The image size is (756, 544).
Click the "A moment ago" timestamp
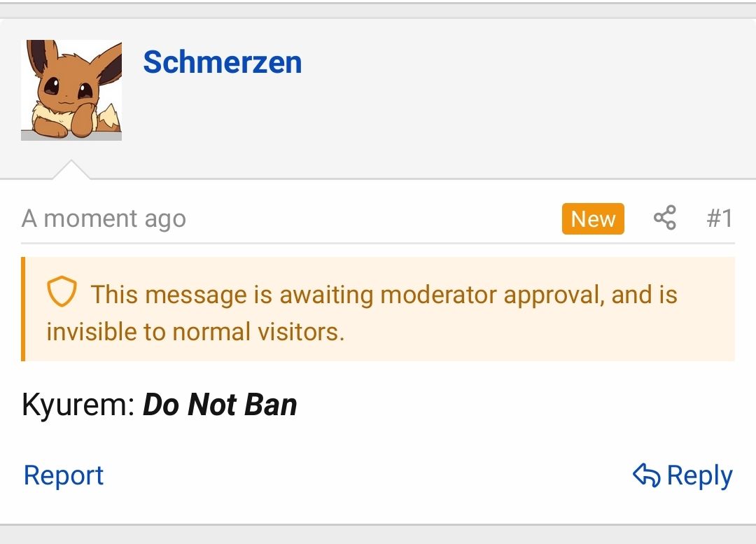pyautogui.click(x=104, y=218)
